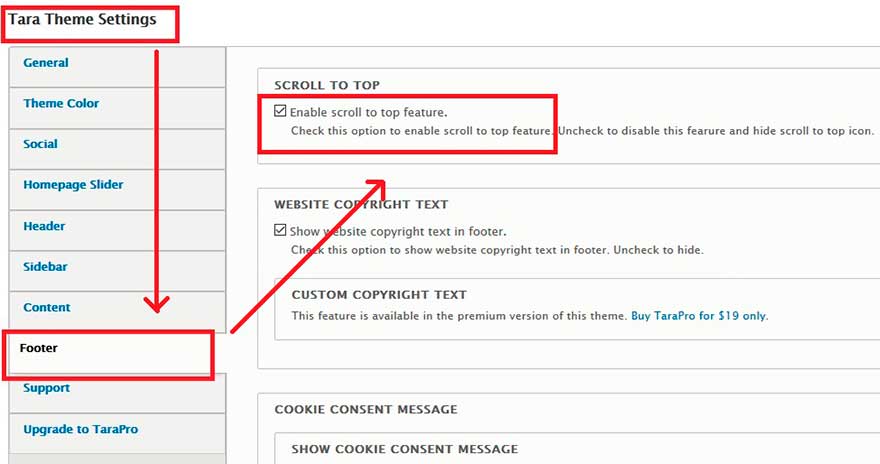Switch to the Theme Color tab
Screen dimensions: 880x464
(61, 104)
